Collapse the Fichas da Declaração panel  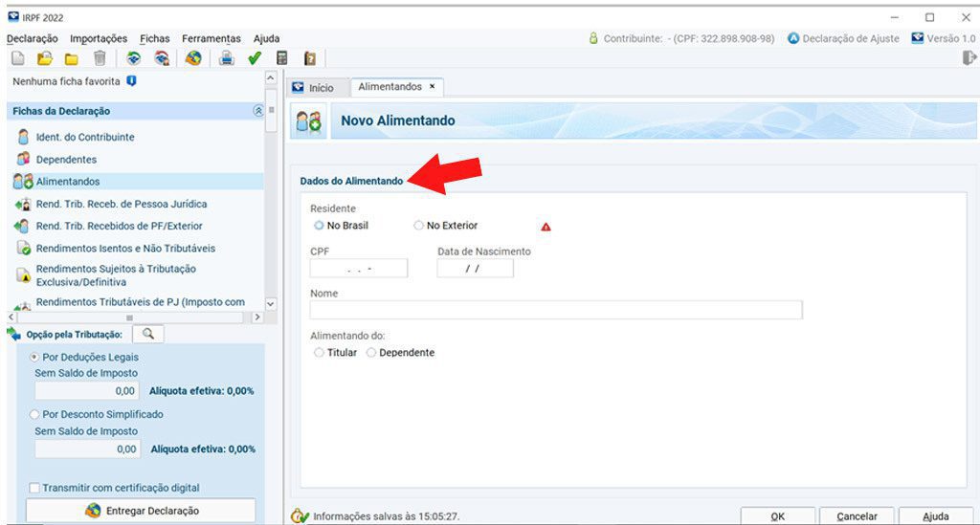[x=258, y=111]
